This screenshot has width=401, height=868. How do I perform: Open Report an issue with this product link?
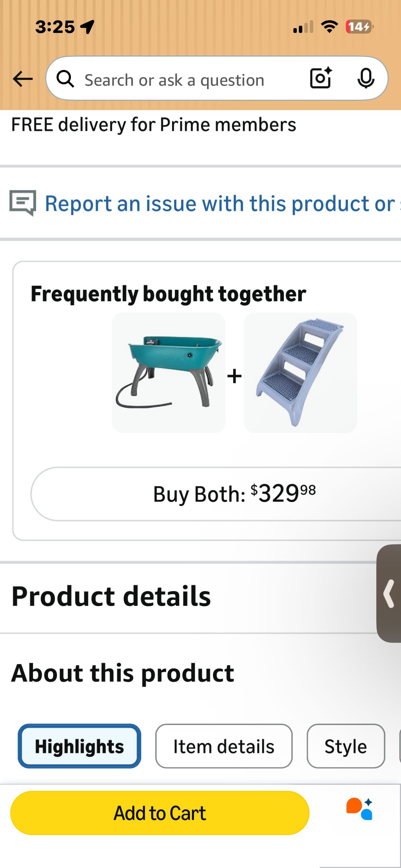(x=219, y=204)
